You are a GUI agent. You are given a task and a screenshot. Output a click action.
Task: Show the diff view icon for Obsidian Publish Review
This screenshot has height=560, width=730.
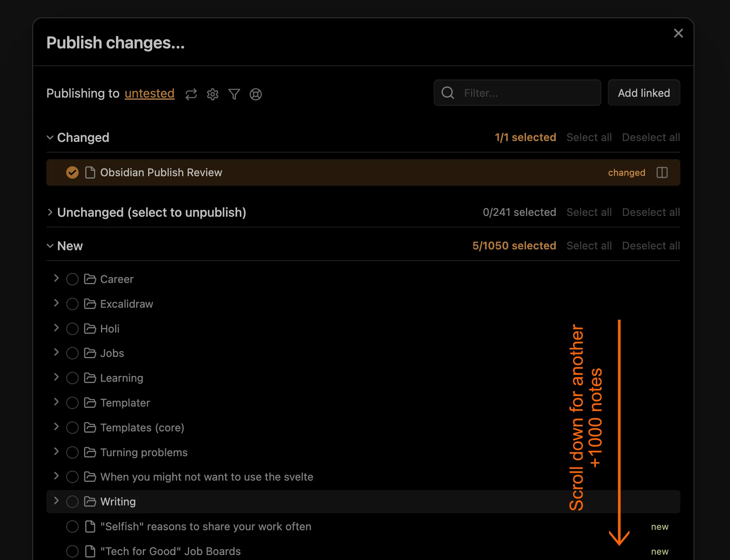(x=662, y=172)
